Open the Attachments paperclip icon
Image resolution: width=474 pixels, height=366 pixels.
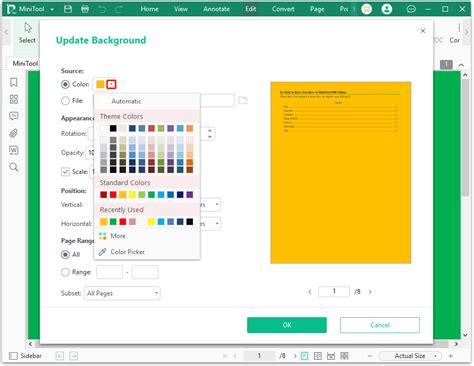(14, 133)
